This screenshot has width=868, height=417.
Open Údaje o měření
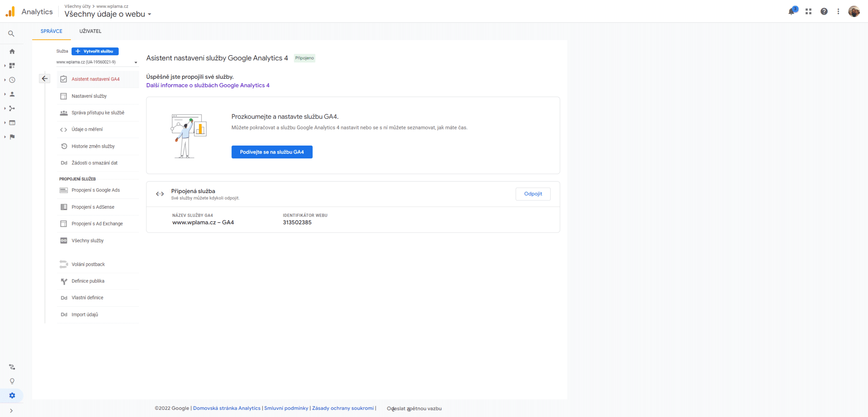pos(98,129)
